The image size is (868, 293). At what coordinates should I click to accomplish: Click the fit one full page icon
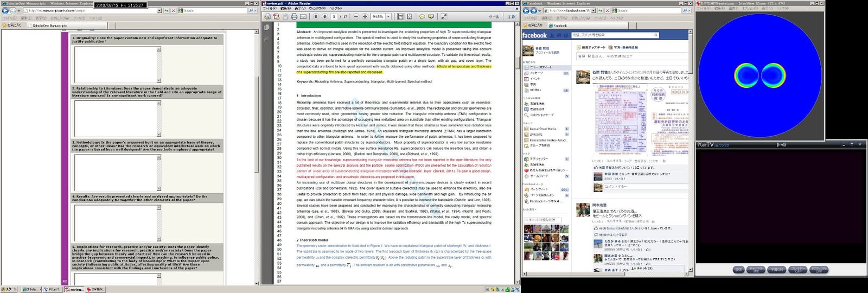point(410,17)
